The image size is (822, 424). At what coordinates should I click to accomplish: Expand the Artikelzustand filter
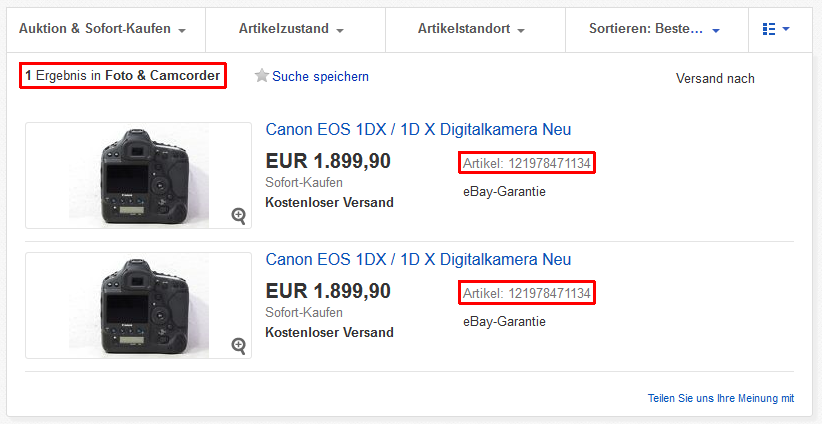click(296, 30)
